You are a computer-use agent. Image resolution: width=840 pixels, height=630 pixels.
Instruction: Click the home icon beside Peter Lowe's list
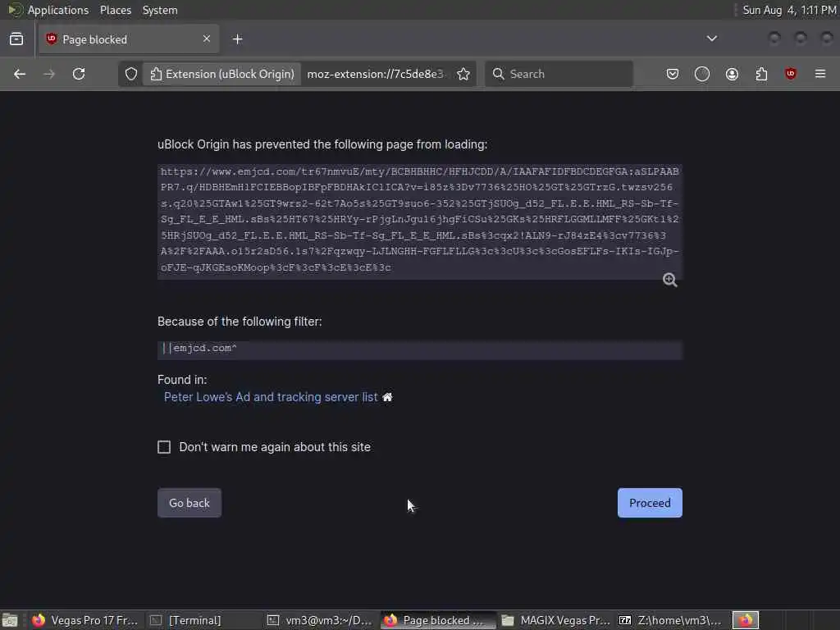[387, 397]
